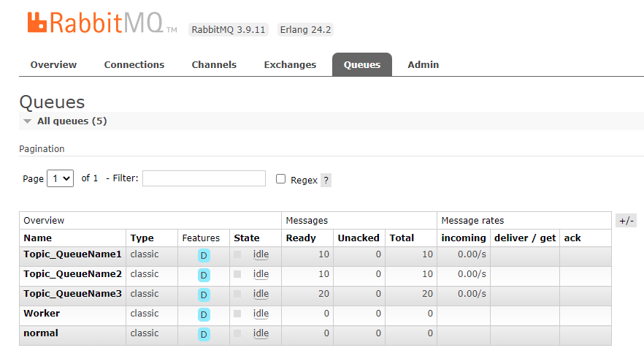Click the incoming rate 0.00/s of Topic_QueueName1
The height and width of the screenshot is (356, 644).
pos(472,254)
